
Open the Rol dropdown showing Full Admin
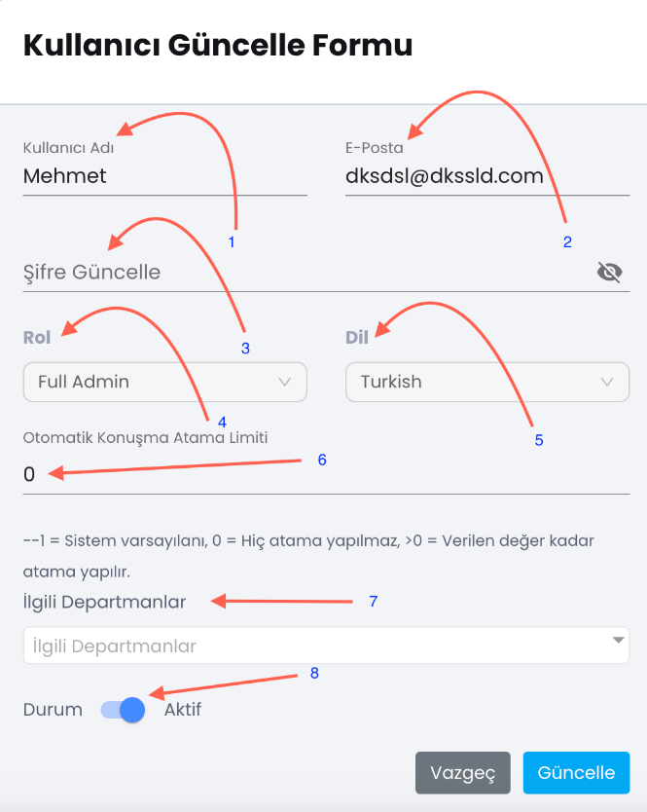[165, 383]
